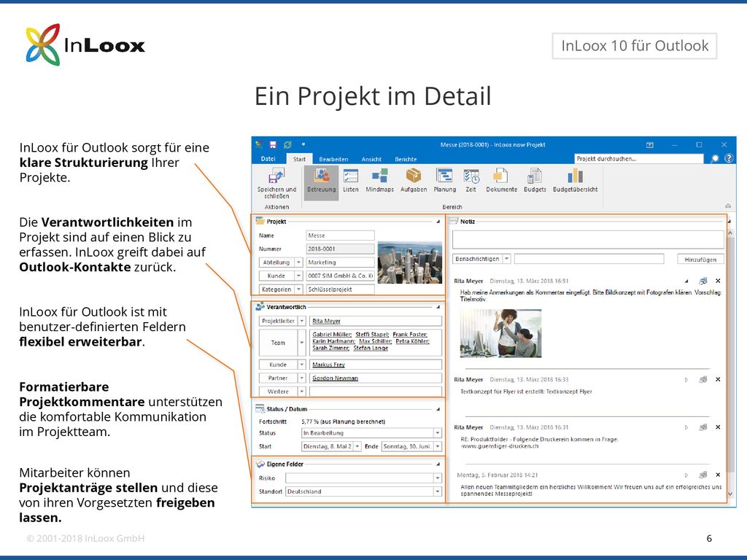Collapse the Eigene Felder section
This screenshot has height=560, width=747.
(x=438, y=464)
